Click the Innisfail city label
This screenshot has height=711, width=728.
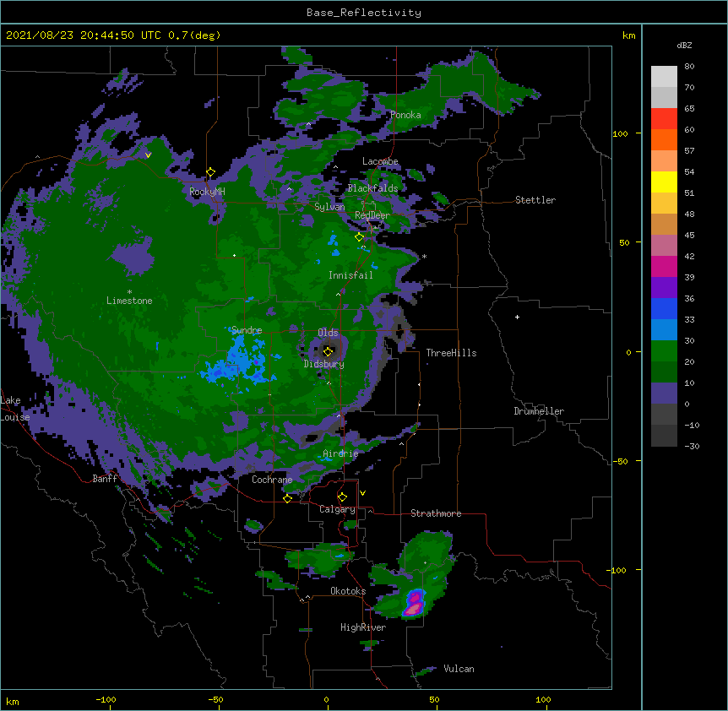(350, 275)
